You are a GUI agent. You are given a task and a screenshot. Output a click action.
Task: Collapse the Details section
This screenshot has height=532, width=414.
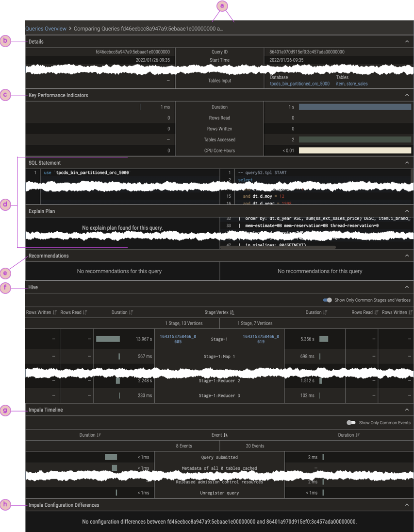click(407, 41)
